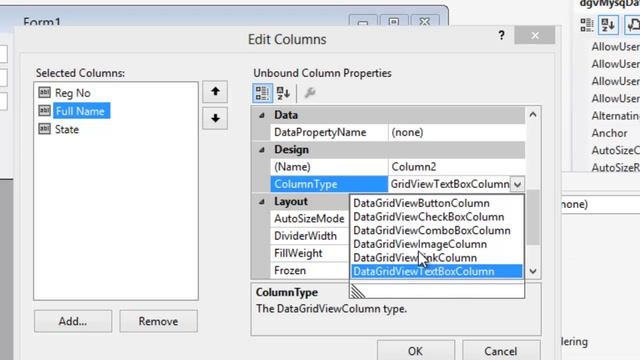The width and height of the screenshot is (640, 360).
Task: Click the property grid scrollbar up arrow
Action: [x=533, y=115]
